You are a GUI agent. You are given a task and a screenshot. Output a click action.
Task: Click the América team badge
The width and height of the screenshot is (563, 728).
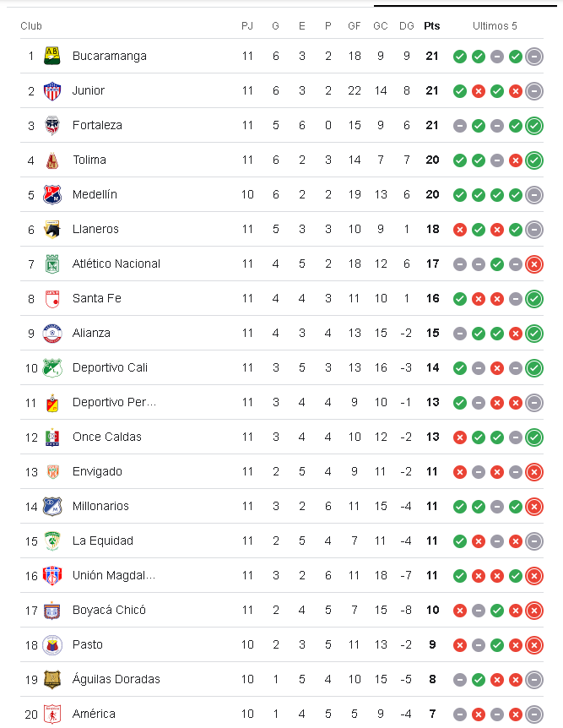(52, 714)
